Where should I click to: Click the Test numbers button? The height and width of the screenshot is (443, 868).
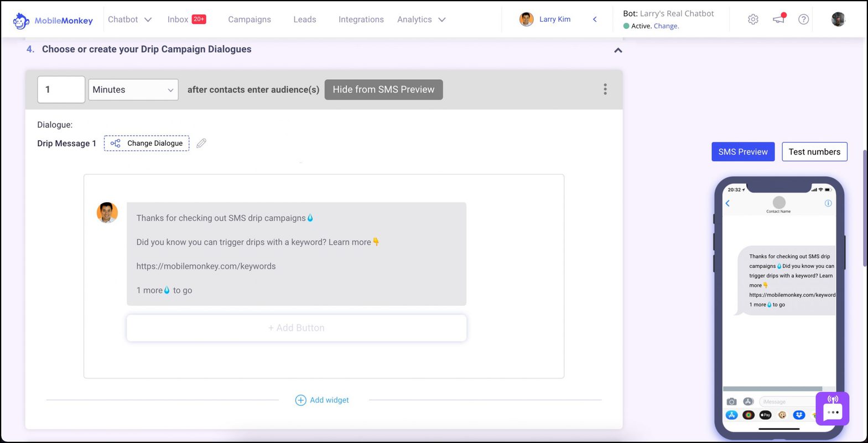click(x=814, y=152)
